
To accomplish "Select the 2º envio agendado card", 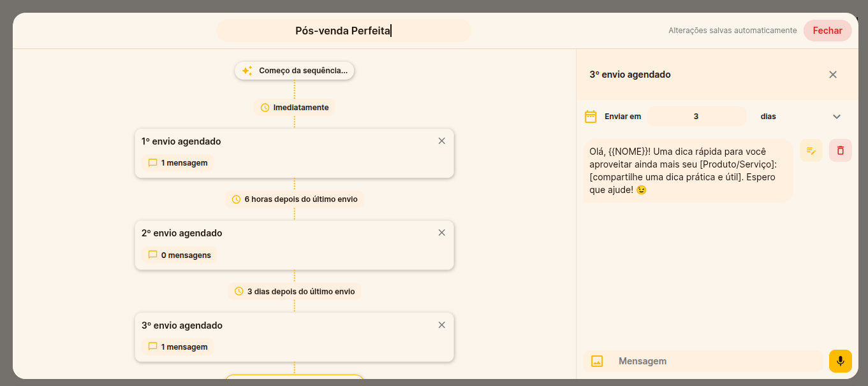I will pos(293,245).
